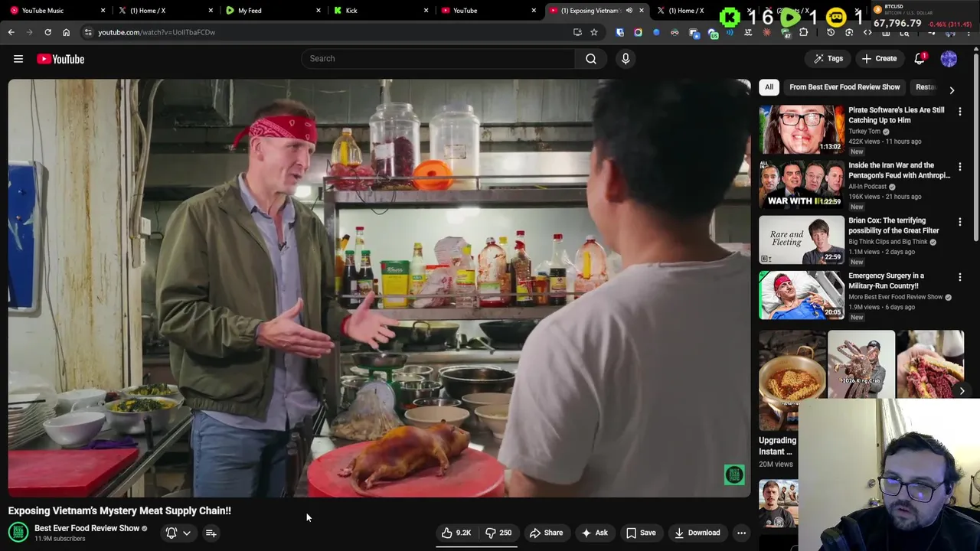Open the notifications bell in the header
The image size is (980, 551).
pos(920,59)
